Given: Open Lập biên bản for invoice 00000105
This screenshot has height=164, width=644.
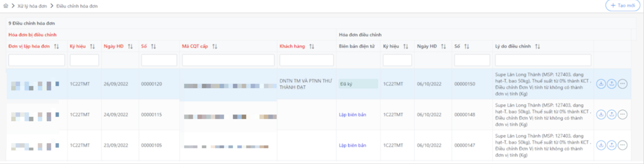Looking at the screenshot, I should point(352,145).
